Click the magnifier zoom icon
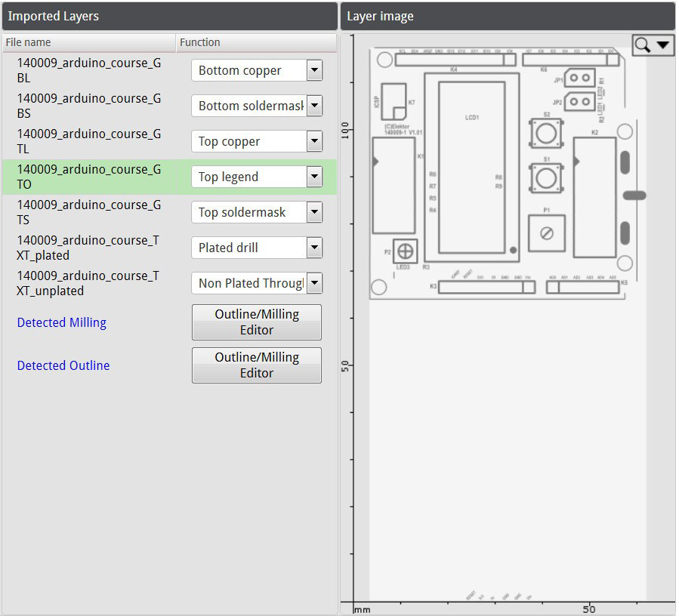 coord(642,45)
